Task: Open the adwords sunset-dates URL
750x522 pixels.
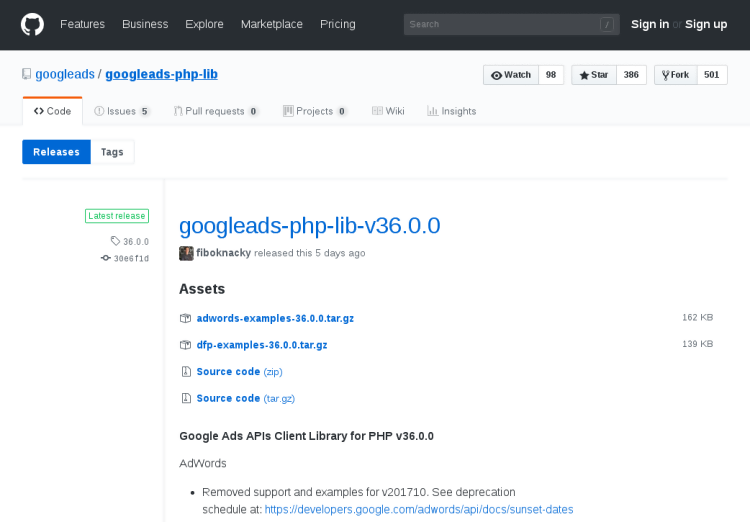Action: point(419,510)
